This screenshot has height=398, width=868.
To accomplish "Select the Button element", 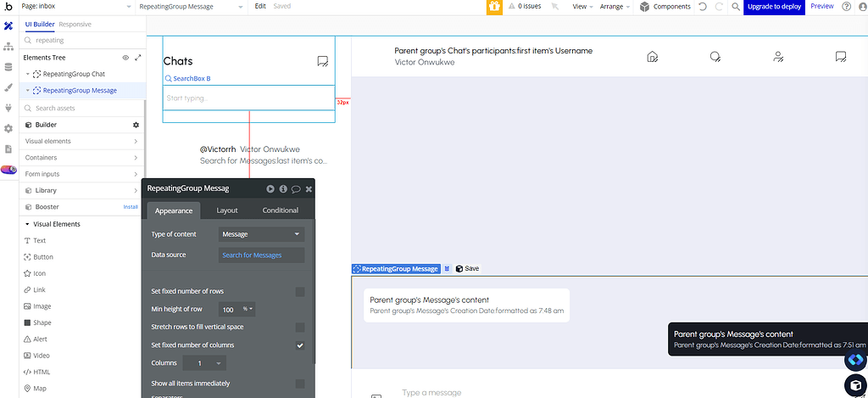I will coord(39,257).
